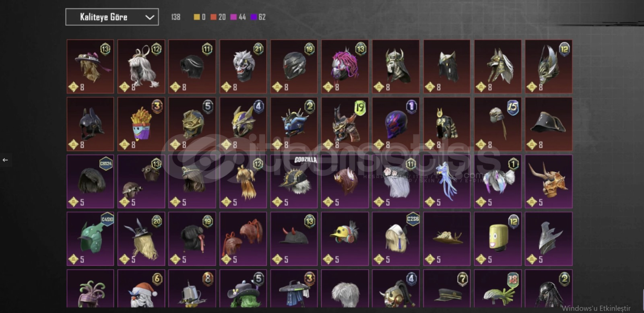The height and width of the screenshot is (313, 644).
Task: Select the french fries helmet item
Action: (141, 124)
